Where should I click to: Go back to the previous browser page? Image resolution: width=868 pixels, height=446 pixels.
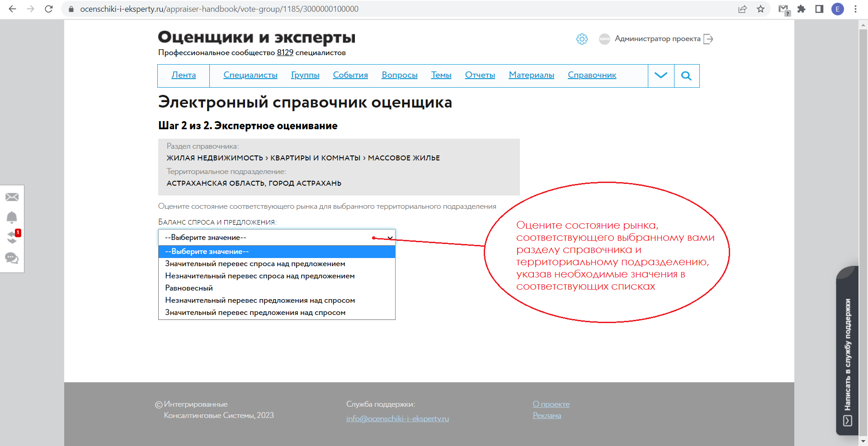pyautogui.click(x=12, y=9)
